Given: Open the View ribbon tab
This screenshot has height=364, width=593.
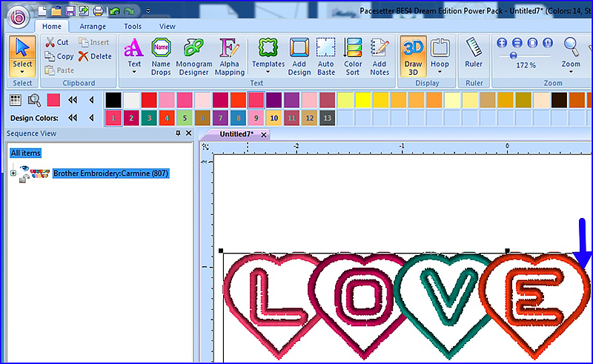Looking at the screenshot, I should pos(167,26).
